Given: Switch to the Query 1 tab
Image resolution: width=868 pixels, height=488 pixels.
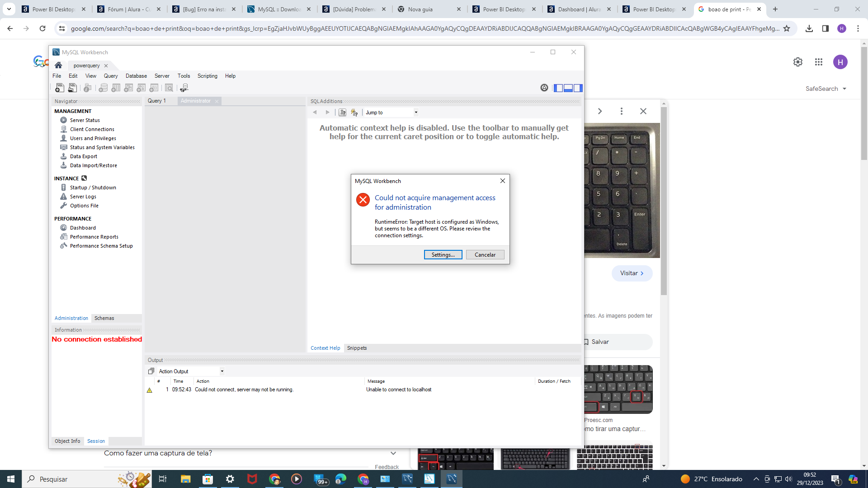Looking at the screenshot, I should [157, 101].
